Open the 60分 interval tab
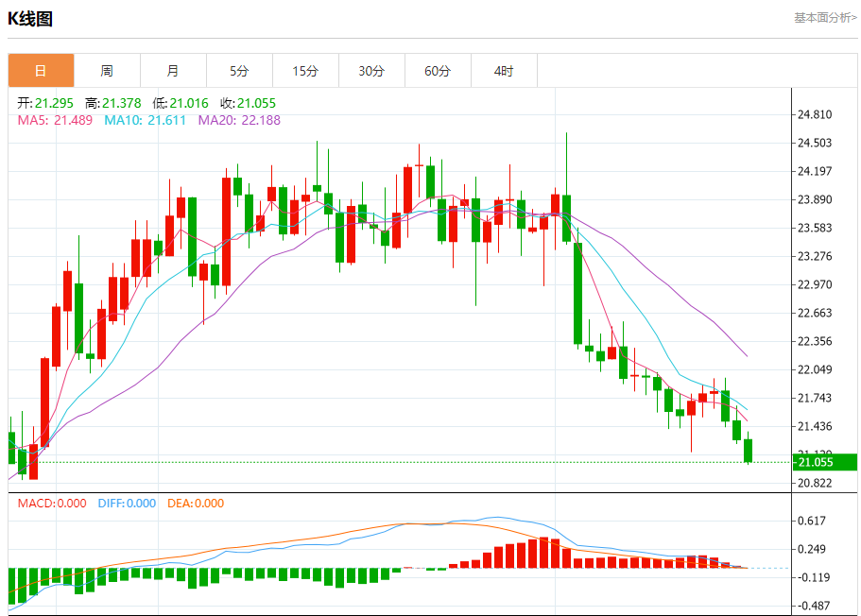The width and height of the screenshot is (861, 616). click(438, 70)
